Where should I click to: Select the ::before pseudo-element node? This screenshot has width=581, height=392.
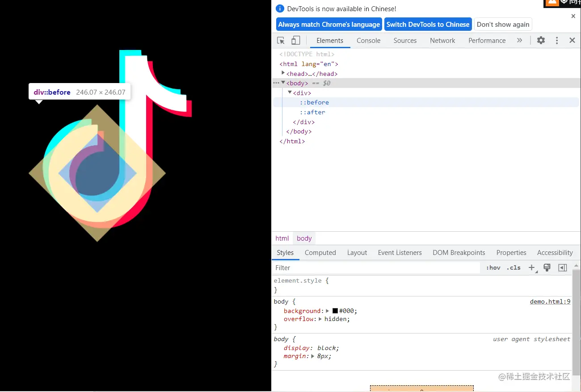(x=314, y=102)
